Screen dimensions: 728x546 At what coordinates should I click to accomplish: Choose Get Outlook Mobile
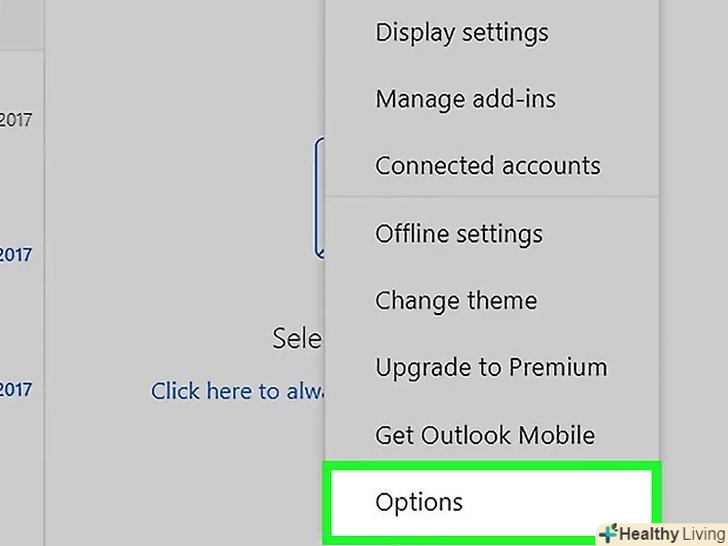484,435
